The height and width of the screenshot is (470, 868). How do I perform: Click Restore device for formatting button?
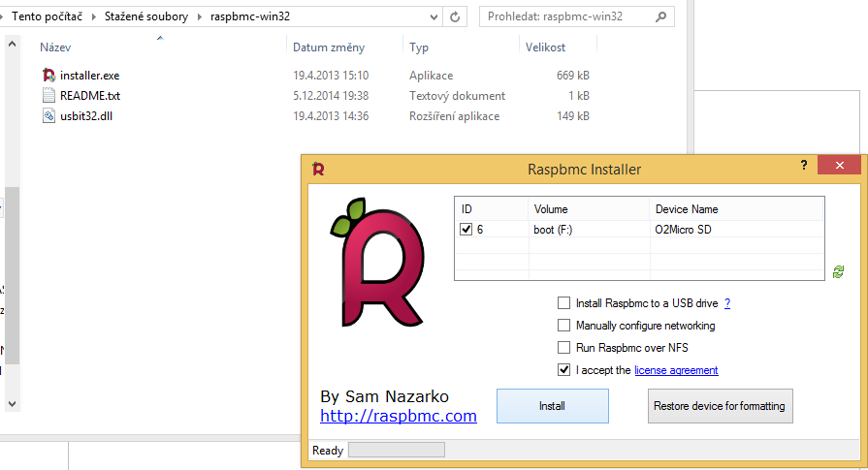click(x=720, y=406)
